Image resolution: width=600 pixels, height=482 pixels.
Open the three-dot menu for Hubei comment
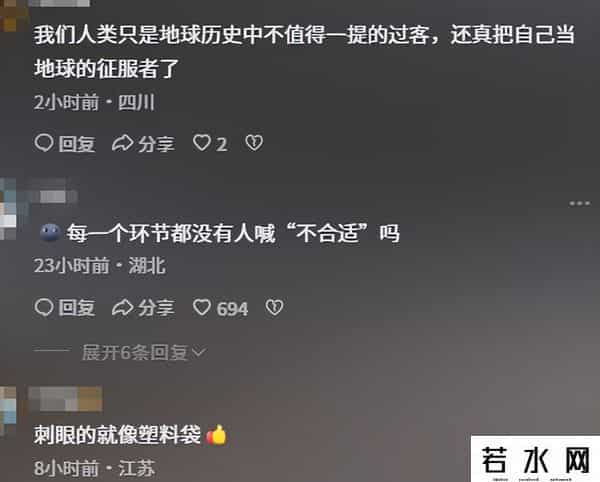point(579,203)
